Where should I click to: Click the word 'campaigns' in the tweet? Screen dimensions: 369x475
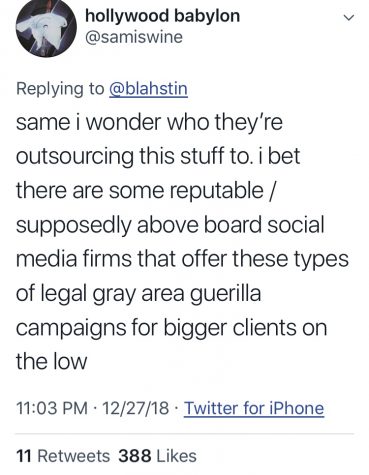pyautogui.click(x=71, y=328)
